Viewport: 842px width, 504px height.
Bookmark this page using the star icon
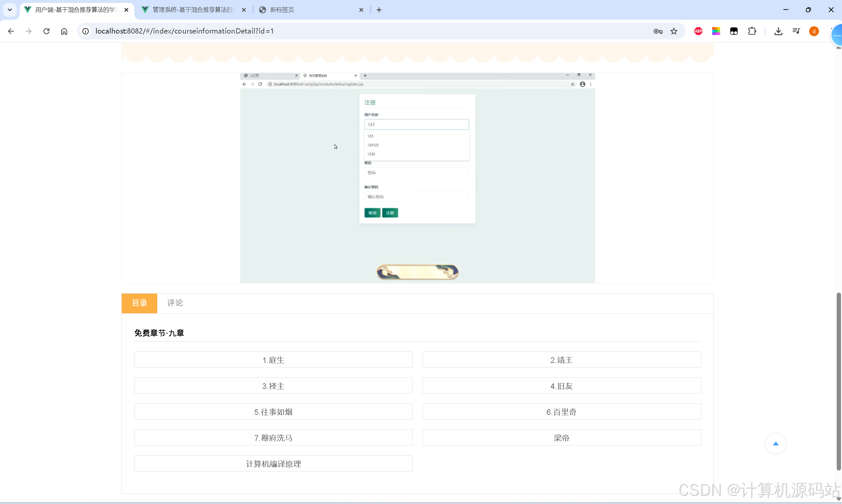click(x=674, y=31)
